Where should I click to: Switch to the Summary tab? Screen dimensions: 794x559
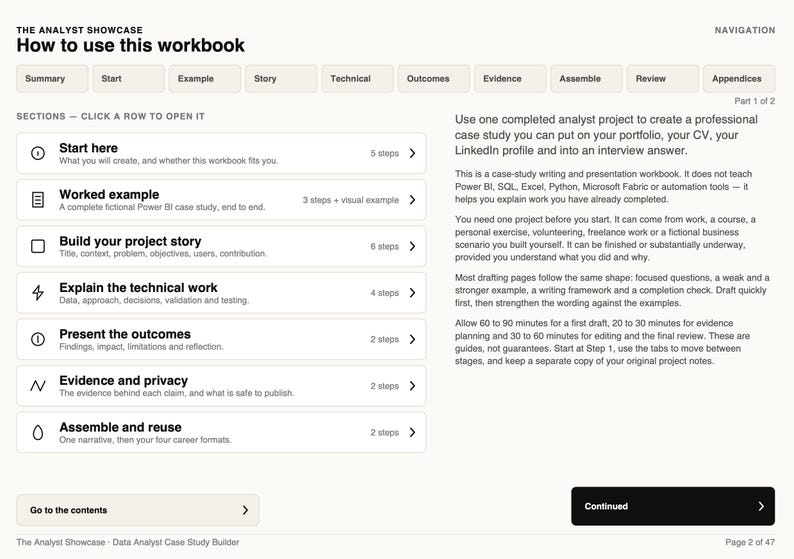tap(52, 78)
